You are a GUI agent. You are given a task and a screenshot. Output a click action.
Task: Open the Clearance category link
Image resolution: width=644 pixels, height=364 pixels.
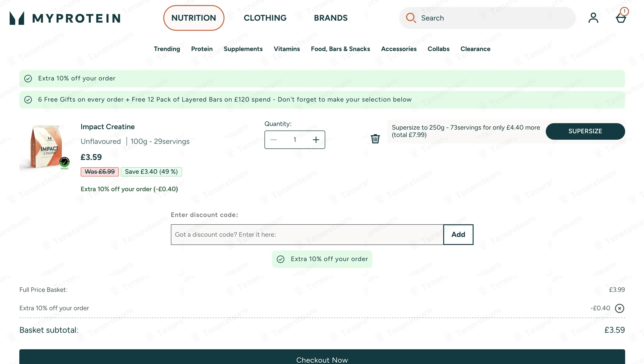pos(475,49)
